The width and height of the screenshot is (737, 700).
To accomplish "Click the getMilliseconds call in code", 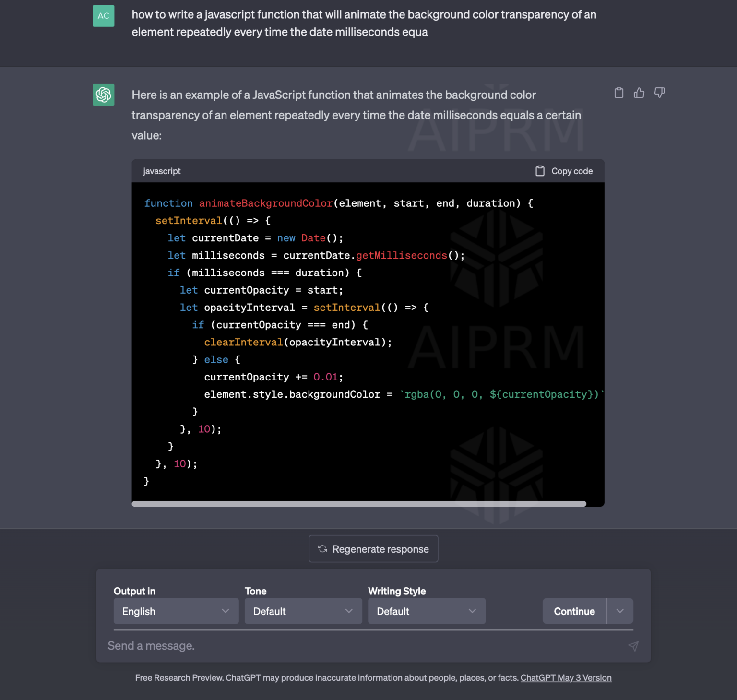I will pyautogui.click(x=402, y=256).
